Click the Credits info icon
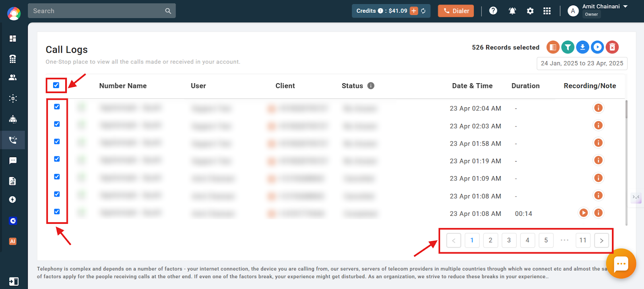The width and height of the screenshot is (644, 289). click(x=380, y=11)
